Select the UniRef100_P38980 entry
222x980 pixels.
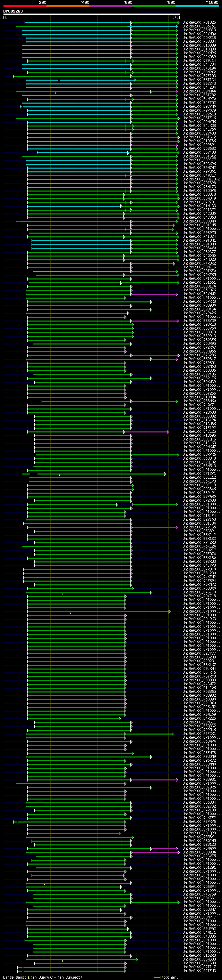pos(199,305)
